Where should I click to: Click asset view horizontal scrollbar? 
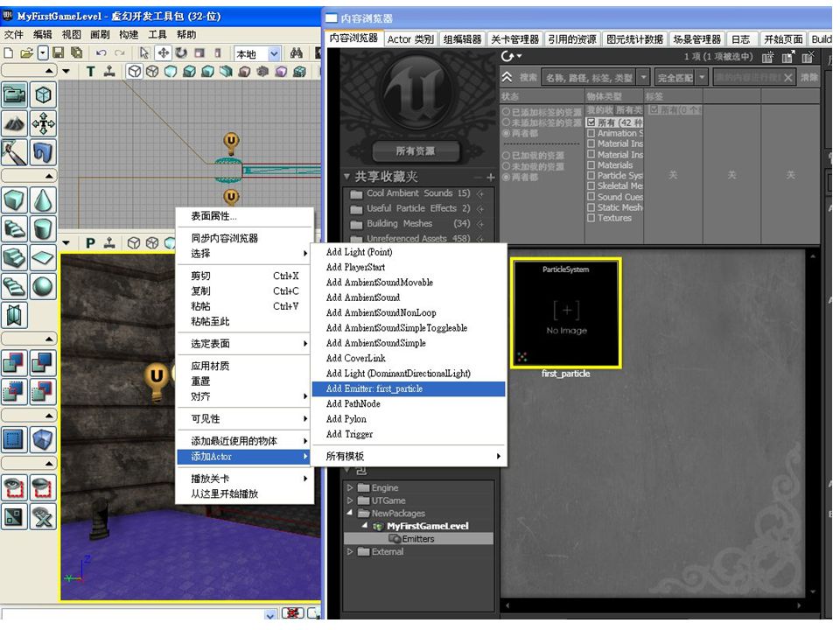(x=653, y=605)
